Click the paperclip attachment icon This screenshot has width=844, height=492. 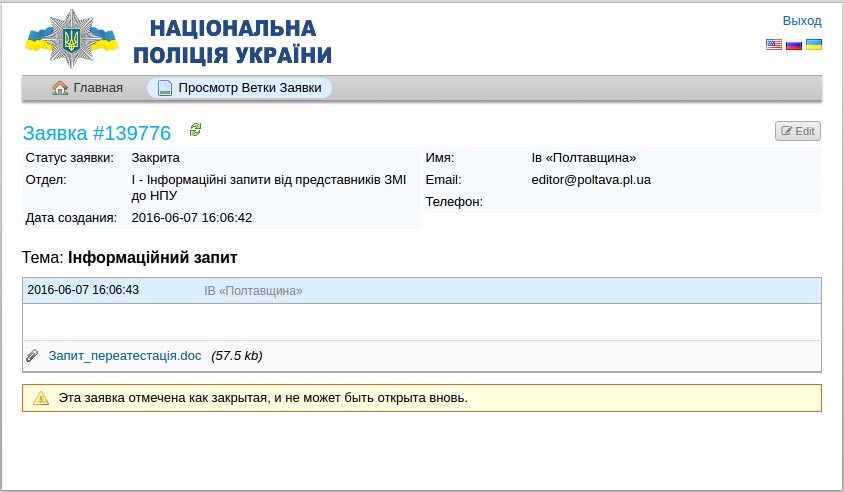[x=32, y=356]
